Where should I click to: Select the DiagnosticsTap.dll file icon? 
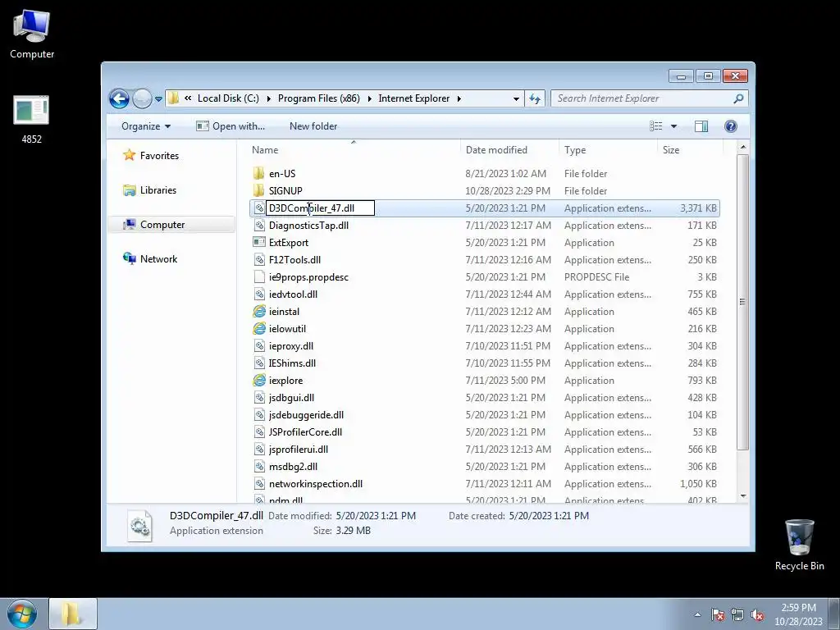[259, 226]
